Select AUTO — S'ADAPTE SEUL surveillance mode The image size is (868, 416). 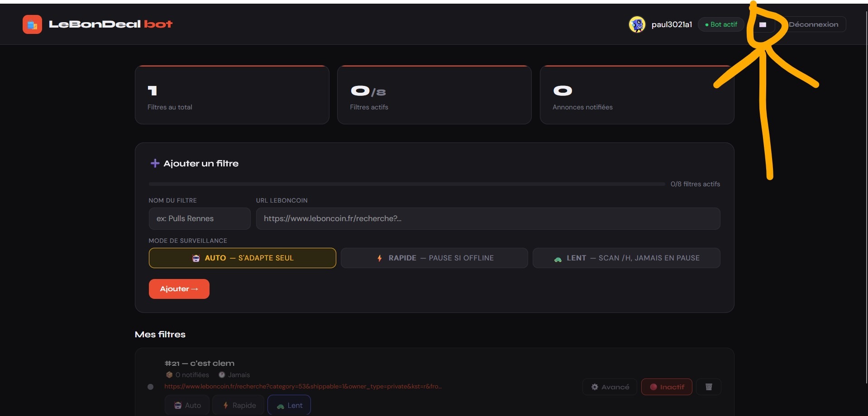point(243,258)
